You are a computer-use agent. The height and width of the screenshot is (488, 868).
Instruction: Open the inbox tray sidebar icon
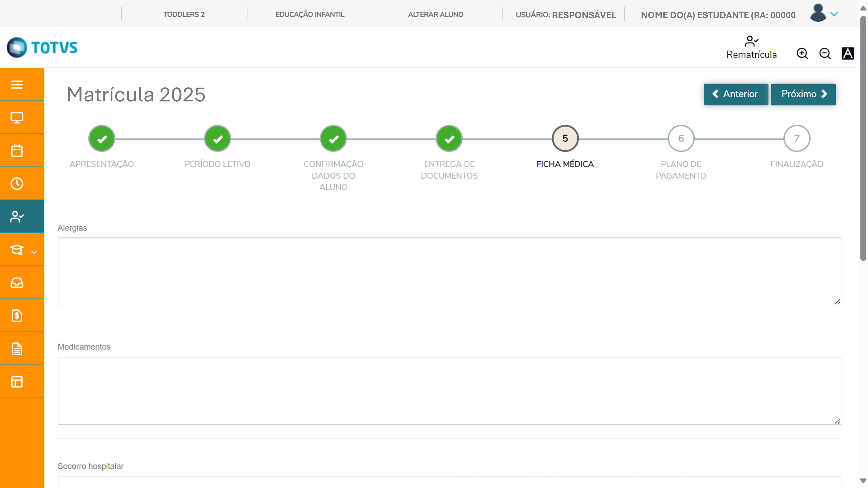point(17,283)
